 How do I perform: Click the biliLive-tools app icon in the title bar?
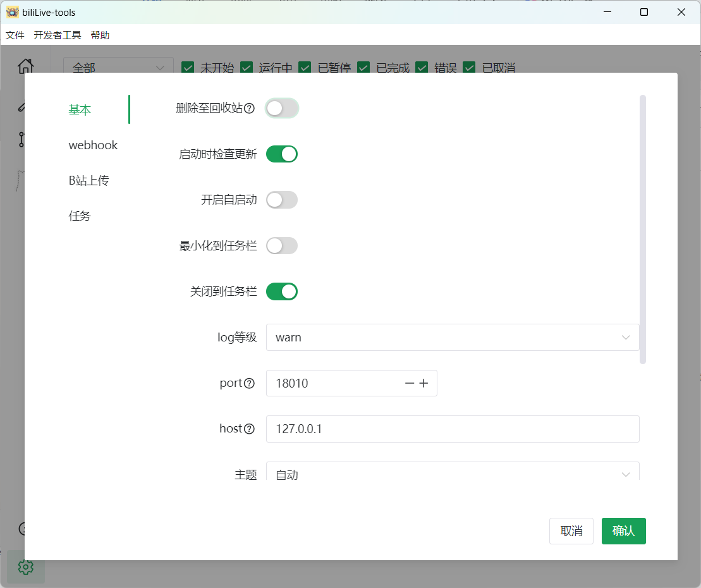click(13, 12)
